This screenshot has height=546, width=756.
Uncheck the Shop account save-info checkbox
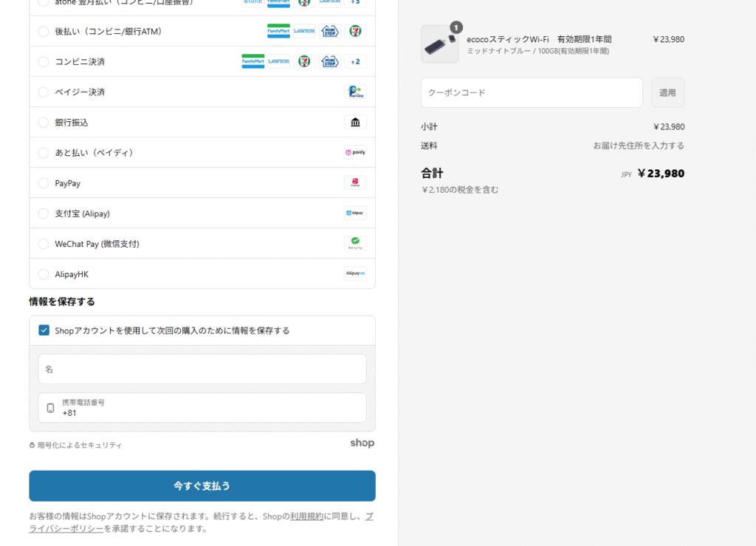pos(44,330)
